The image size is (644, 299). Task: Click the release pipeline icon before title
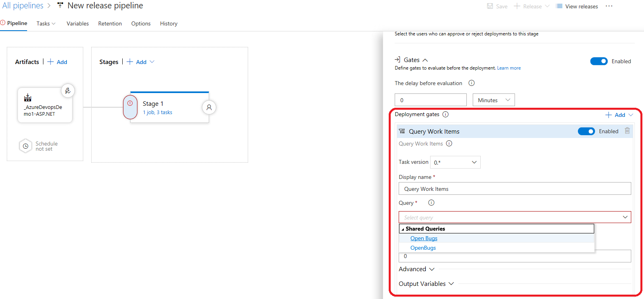click(60, 6)
